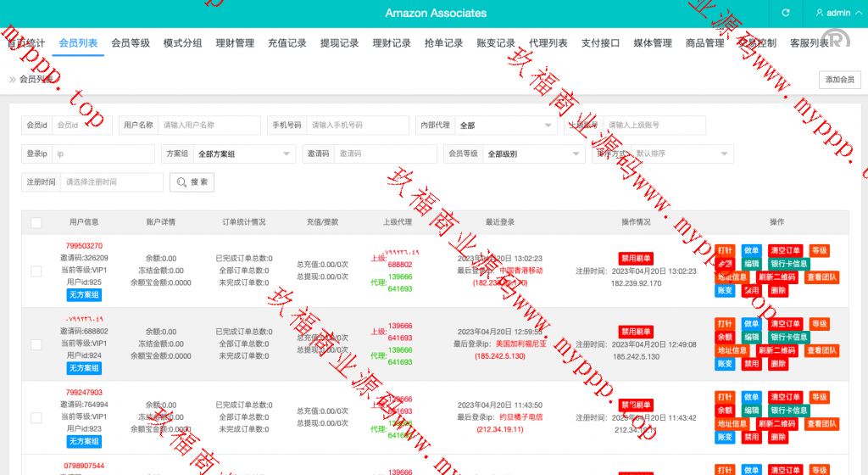Open the 内部代理 dropdown

506,126
